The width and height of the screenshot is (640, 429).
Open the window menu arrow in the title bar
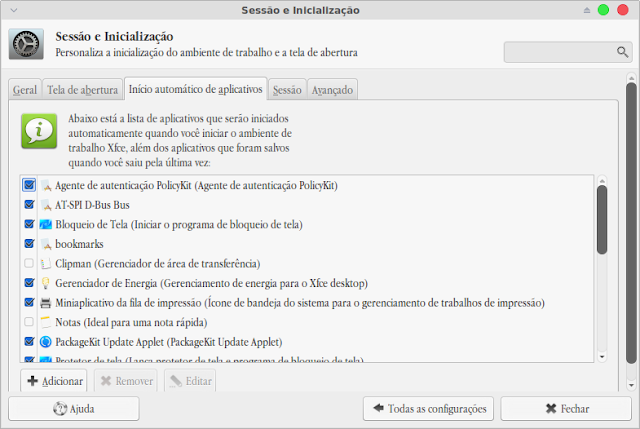[x=14, y=10]
